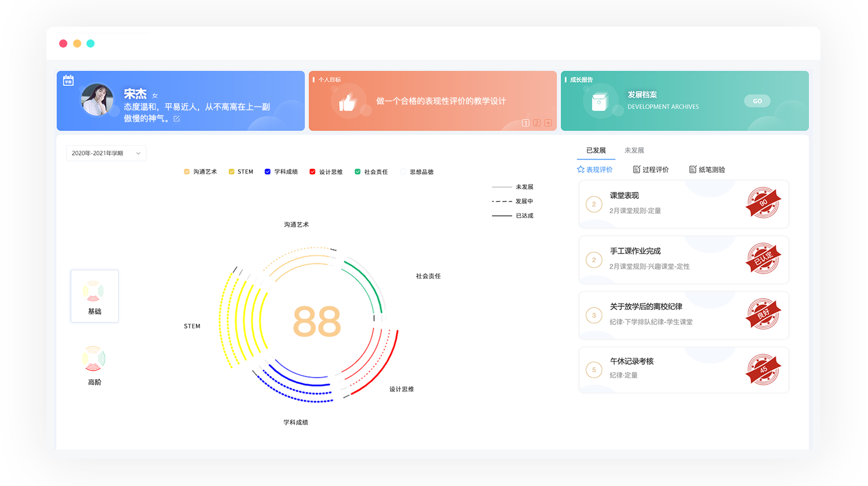Viewport: 868px width, 486px height.
Task: Click the archive box icon in 成长报告 card
Action: point(599,102)
